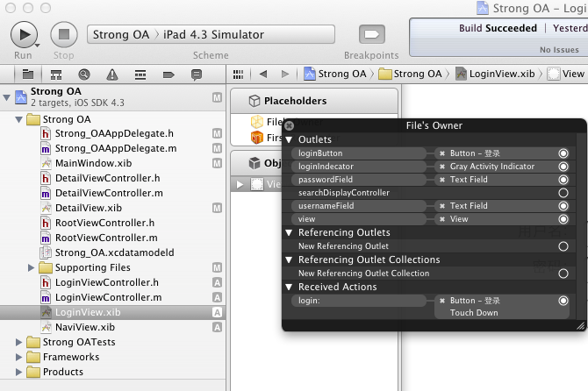Disconnect loginButton outlet with its x
Screen dimensions: 588x391
click(x=442, y=153)
